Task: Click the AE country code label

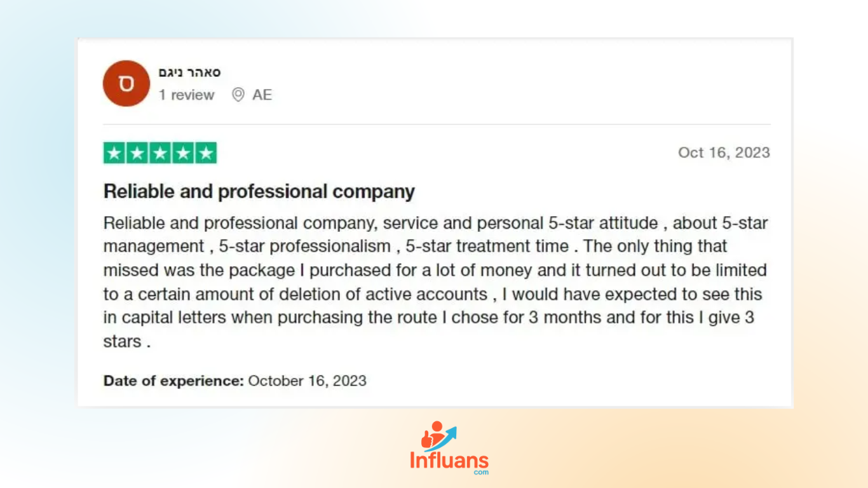Action: [262, 95]
